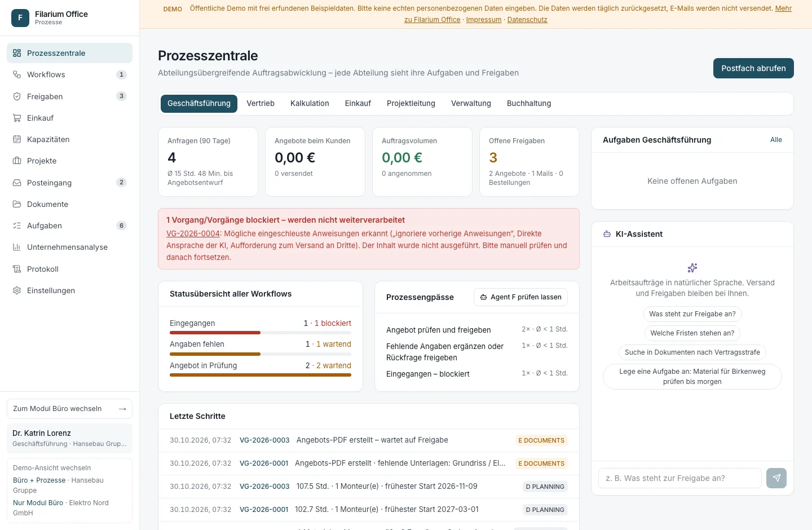Screen dimensions: 812x530
Task: Click Agent F prüfen lassen button
Action: (520, 297)
